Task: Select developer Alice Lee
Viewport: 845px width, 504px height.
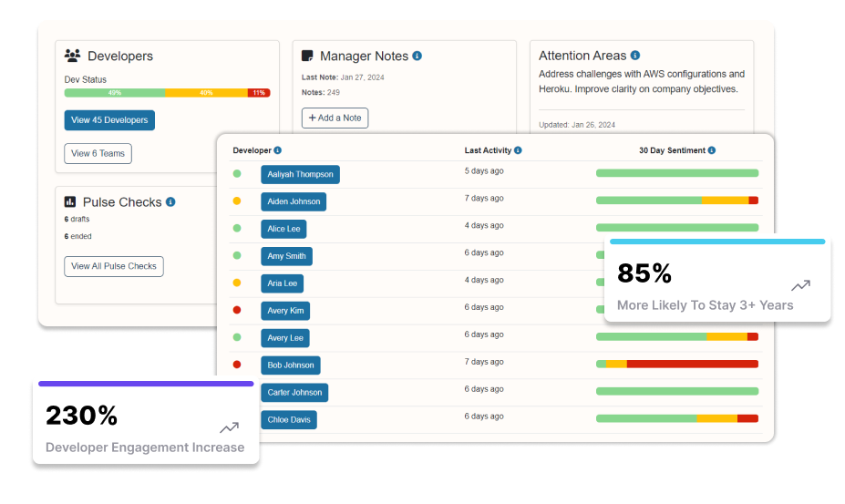Action: click(x=283, y=229)
